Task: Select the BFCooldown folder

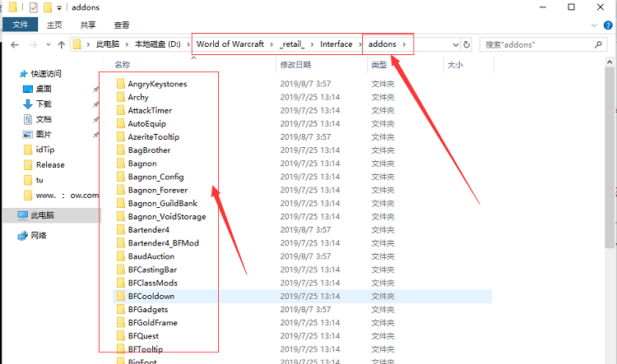Action: pos(151,296)
